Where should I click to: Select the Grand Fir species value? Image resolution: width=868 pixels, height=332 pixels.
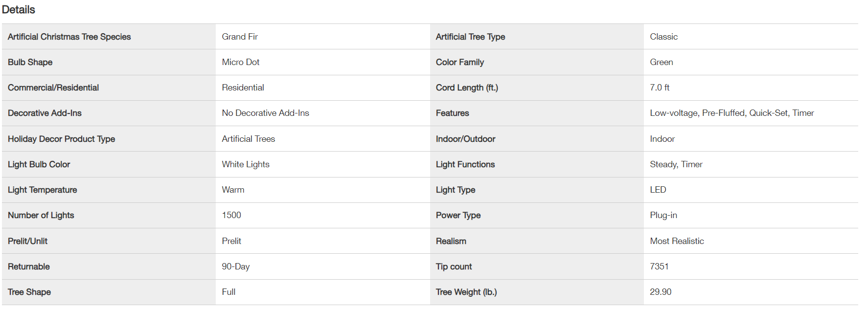click(240, 37)
